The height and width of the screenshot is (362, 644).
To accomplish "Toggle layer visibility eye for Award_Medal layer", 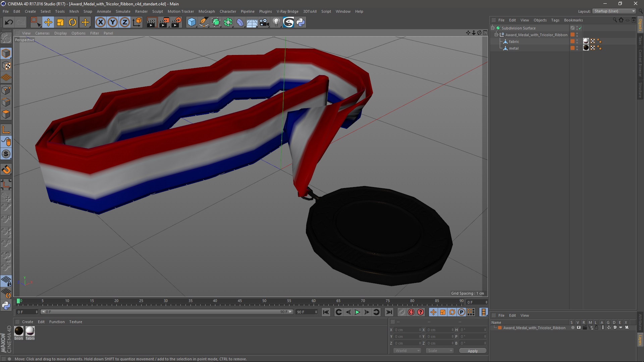I will 579,328.
